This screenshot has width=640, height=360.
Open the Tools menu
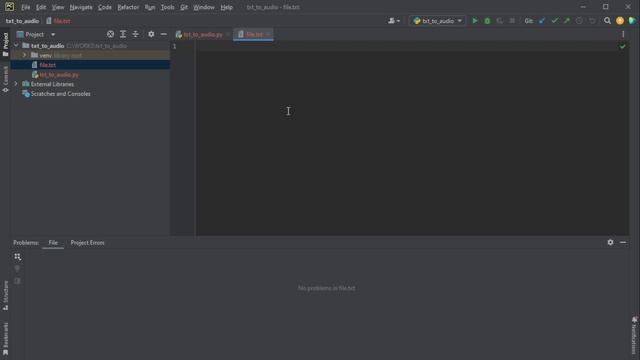click(167, 7)
